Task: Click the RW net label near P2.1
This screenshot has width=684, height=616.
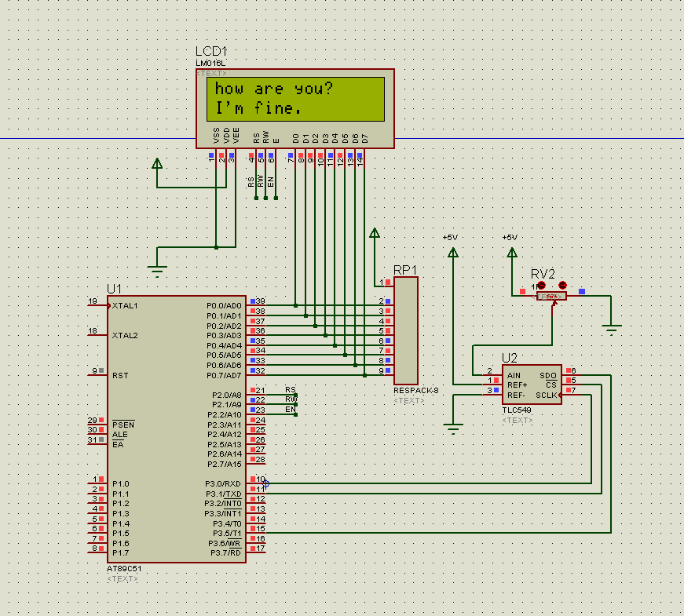Action: point(291,399)
